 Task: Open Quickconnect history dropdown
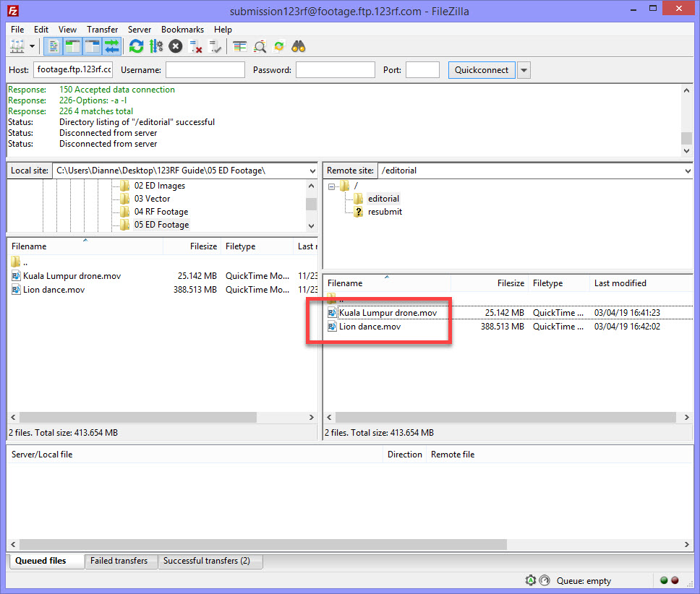click(x=524, y=70)
